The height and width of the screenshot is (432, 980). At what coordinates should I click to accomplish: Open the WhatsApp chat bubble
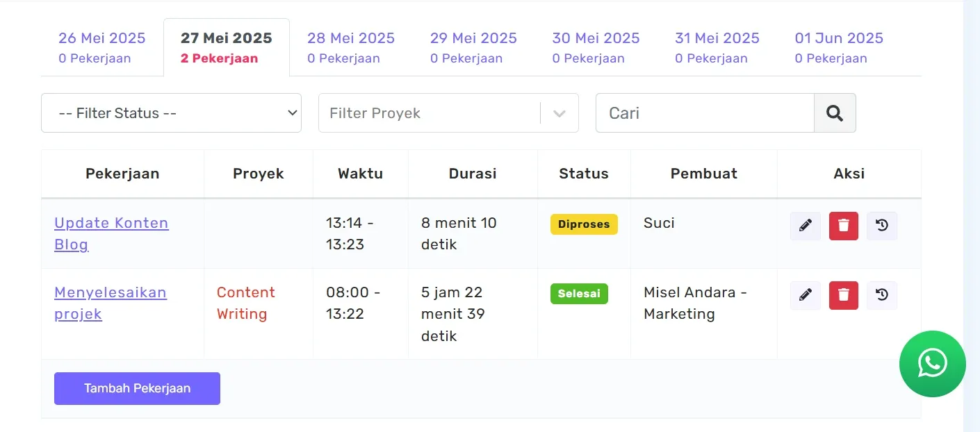(932, 364)
